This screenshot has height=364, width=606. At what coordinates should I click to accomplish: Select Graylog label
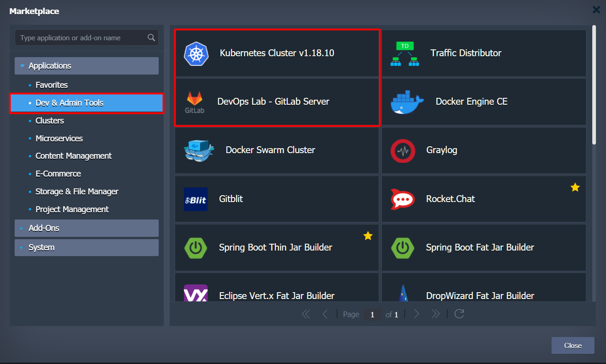click(442, 150)
